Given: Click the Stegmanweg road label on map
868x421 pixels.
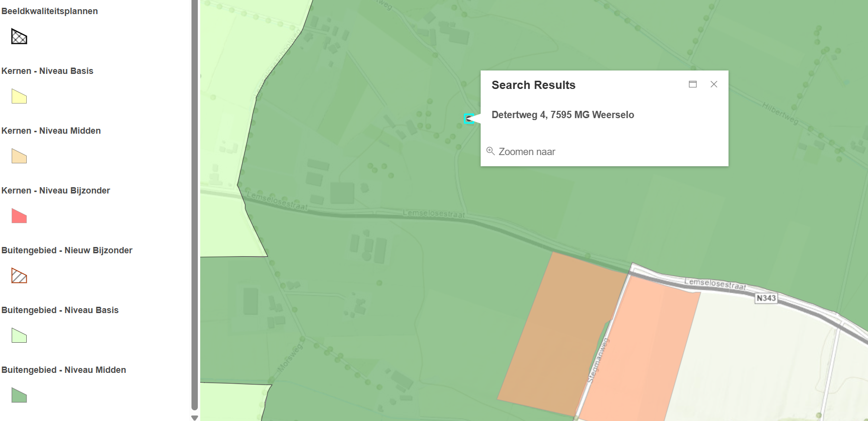Looking at the screenshot, I should [598, 361].
